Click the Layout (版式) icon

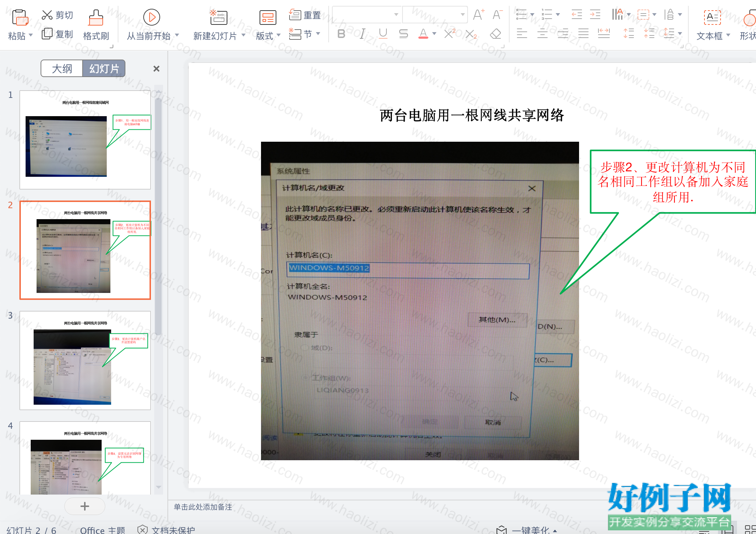[268, 17]
